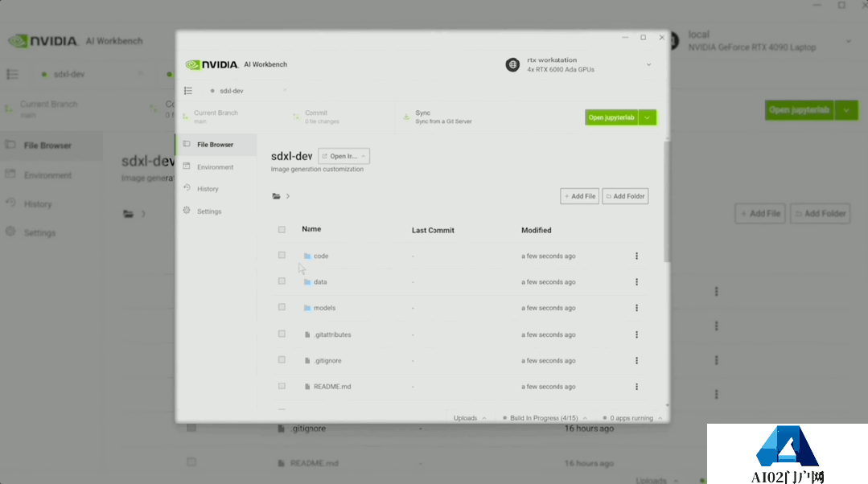Toggle the select-all checkbox beside Name header

tap(282, 230)
